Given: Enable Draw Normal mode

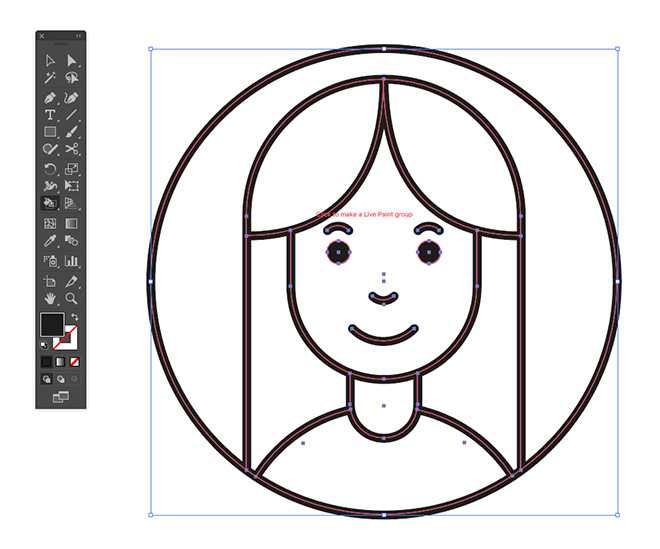Looking at the screenshot, I should 47,379.
